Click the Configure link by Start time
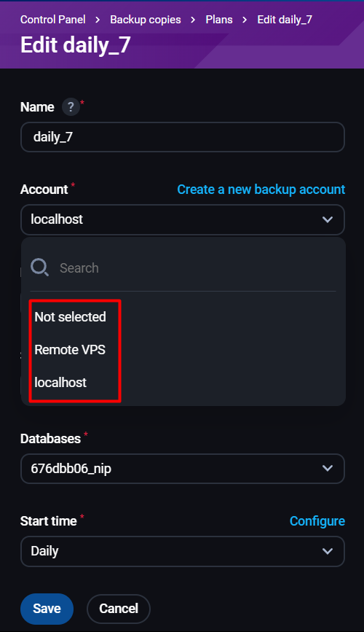Image resolution: width=364 pixels, height=632 pixels. click(317, 521)
